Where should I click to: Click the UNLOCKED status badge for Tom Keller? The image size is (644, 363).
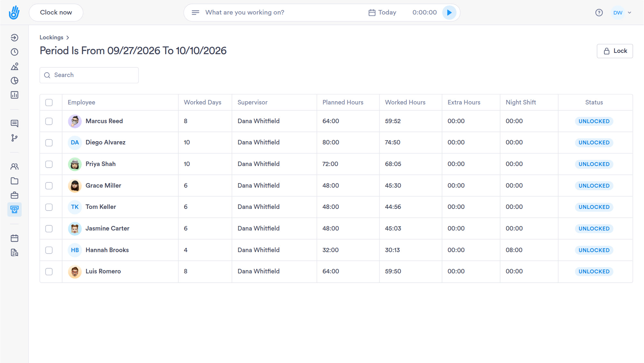594,207
